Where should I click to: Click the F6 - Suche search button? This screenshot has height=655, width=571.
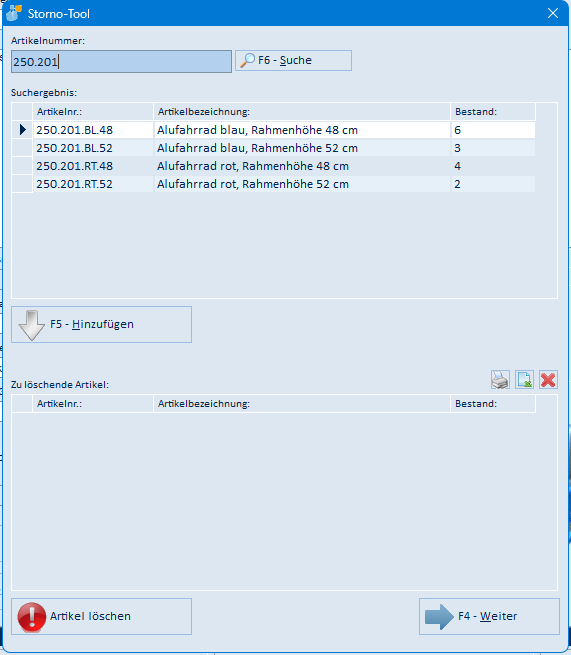click(x=293, y=61)
